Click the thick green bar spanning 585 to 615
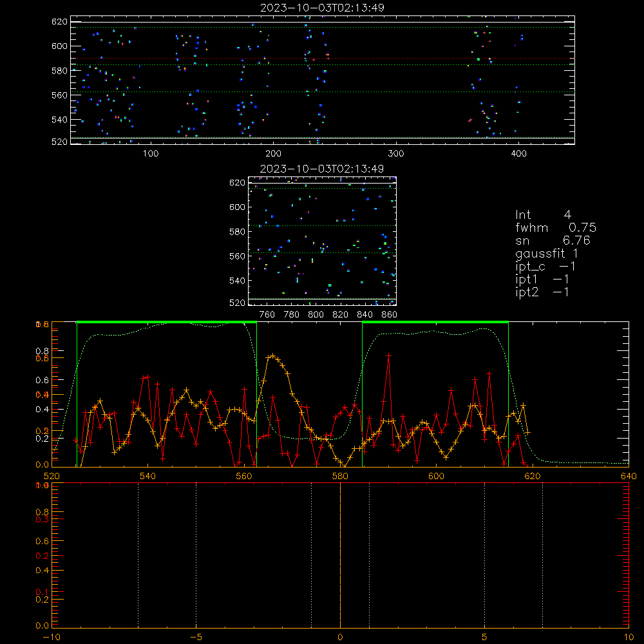 435,323
